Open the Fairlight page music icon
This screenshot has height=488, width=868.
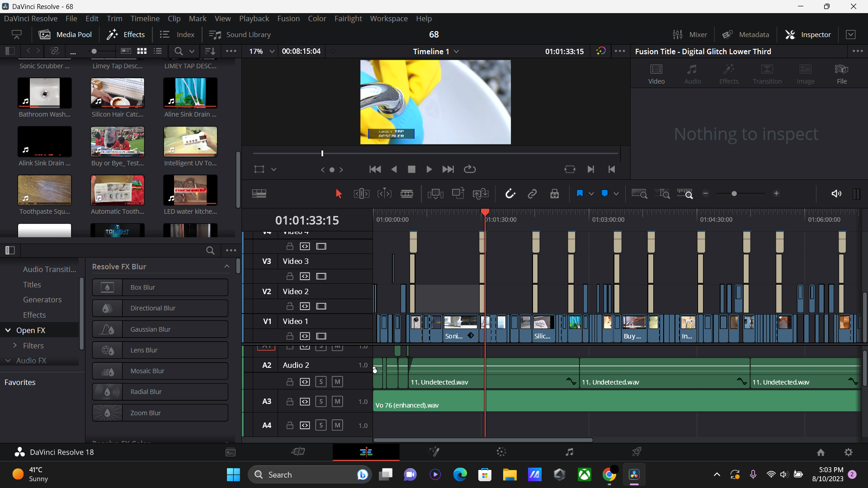(x=569, y=452)
